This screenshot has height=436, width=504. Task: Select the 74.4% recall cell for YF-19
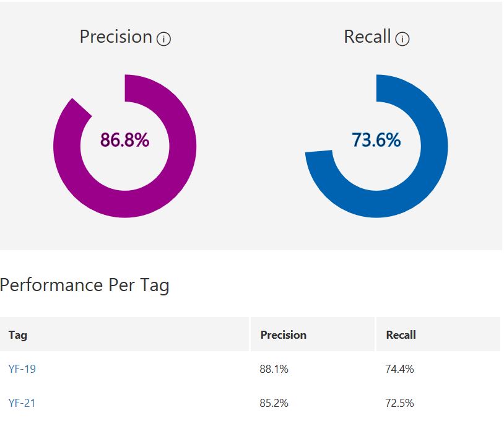point(399,369)
